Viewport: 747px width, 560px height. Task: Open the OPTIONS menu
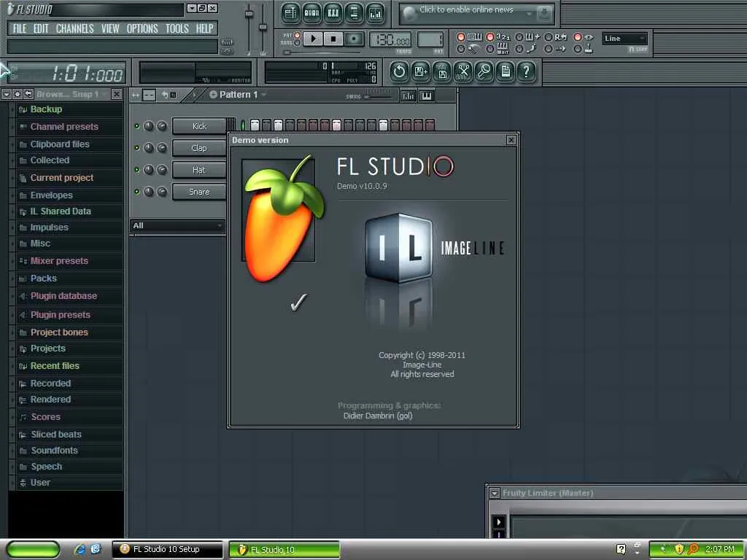(x=142, y=28)
